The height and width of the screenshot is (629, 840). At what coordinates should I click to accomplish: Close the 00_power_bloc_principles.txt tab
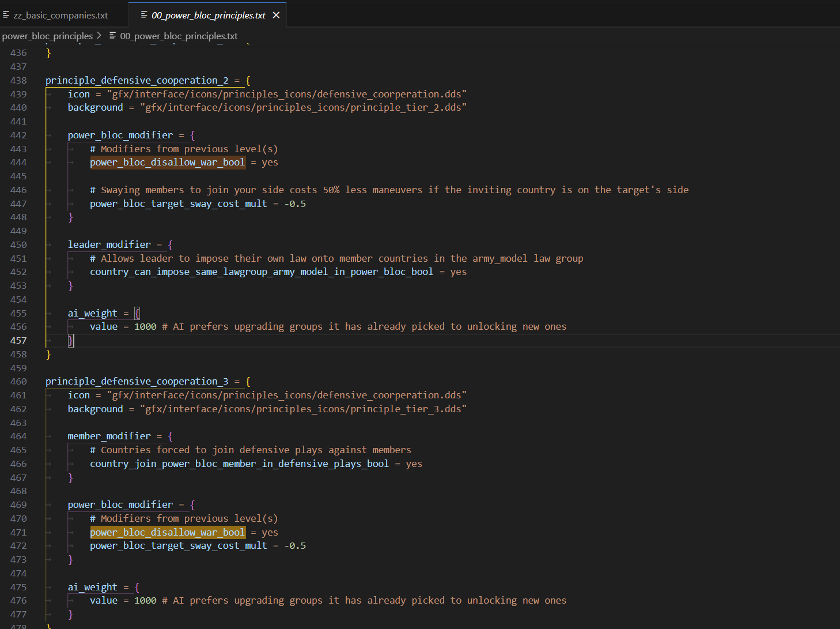point(276,15)
